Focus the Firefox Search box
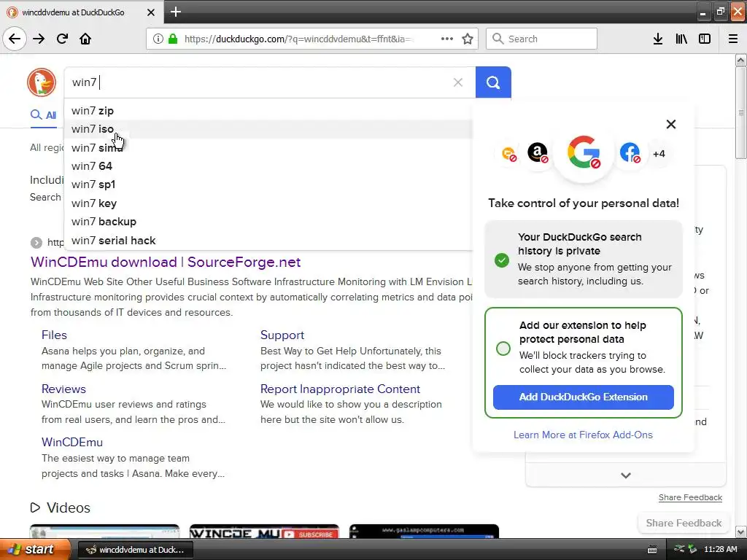Image resolution: width=747 pixels, height=560 pixels. (541, 39)
